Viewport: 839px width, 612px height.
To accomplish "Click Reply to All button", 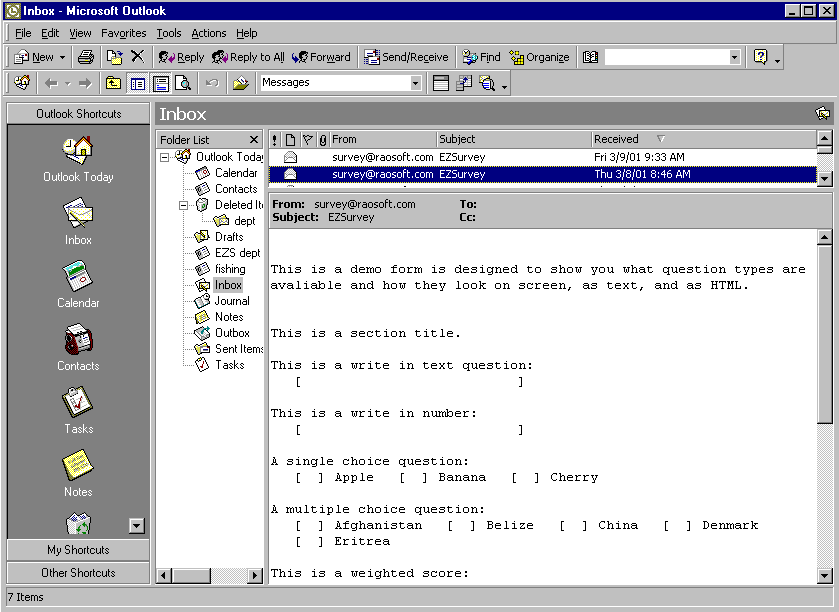I will coord(248,57).
